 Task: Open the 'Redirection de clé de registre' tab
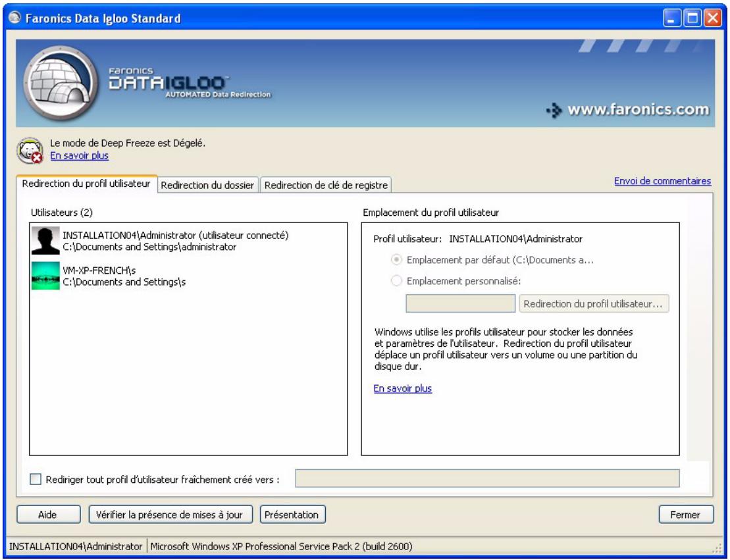point(326,185)
